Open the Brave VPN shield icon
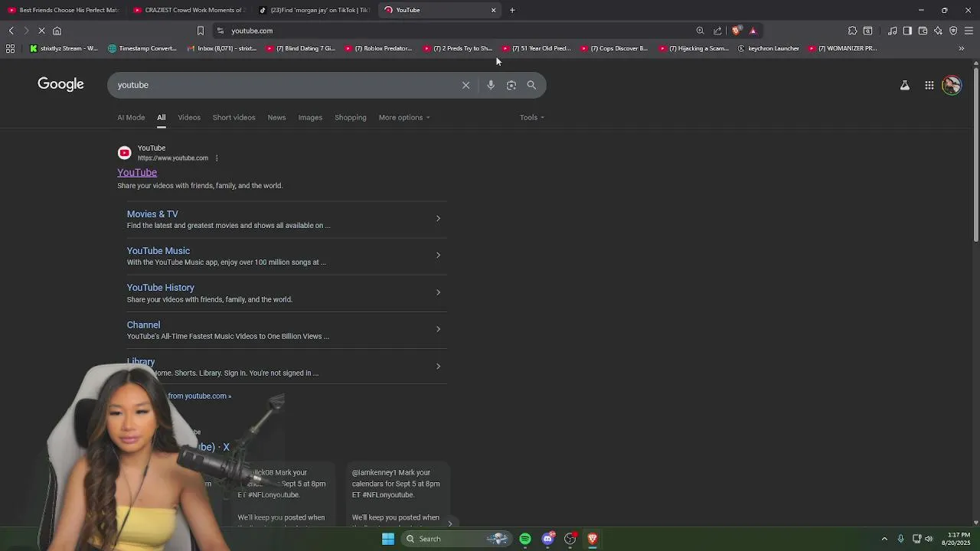 (953, 31)
